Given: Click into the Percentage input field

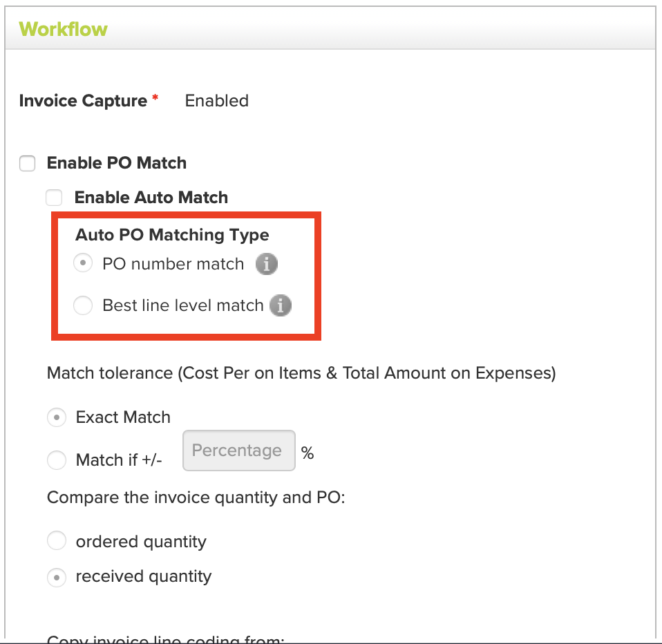Looking at the screenshot, I should click(239, 451).
